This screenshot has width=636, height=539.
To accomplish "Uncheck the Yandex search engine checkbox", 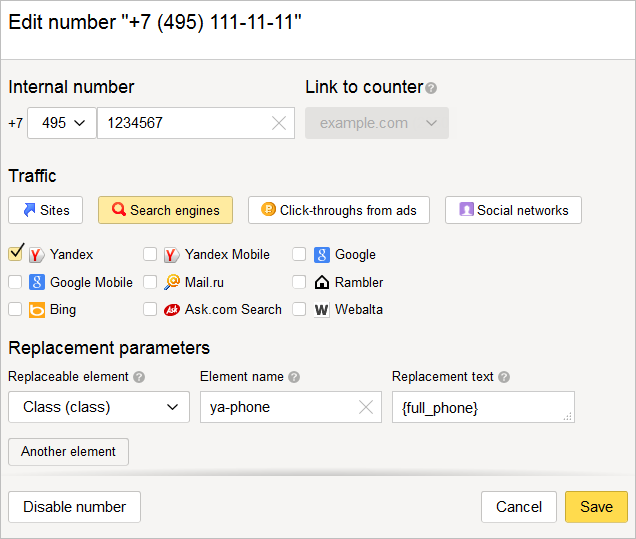I will (x=15, y=253).
